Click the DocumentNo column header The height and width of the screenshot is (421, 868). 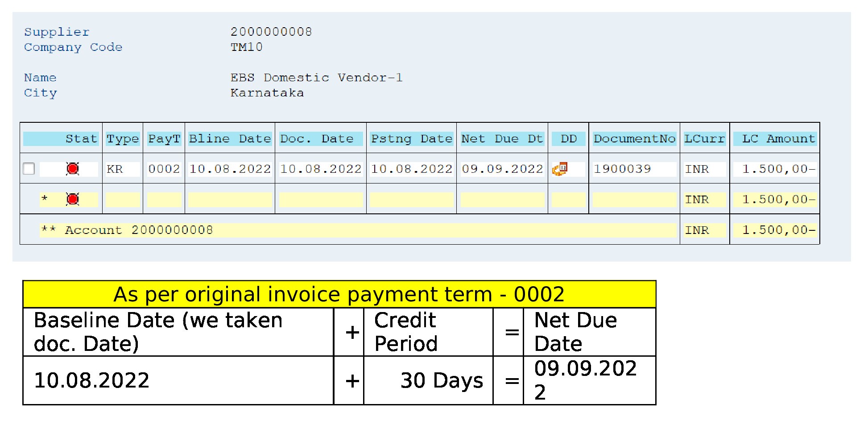click(x=634, y=139)
